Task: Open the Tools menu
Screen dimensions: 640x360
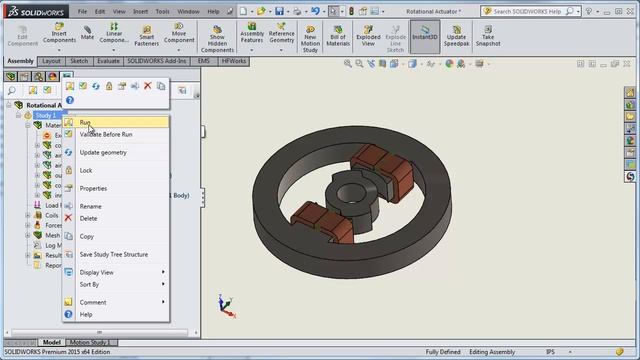Action: tap(162, 11)
